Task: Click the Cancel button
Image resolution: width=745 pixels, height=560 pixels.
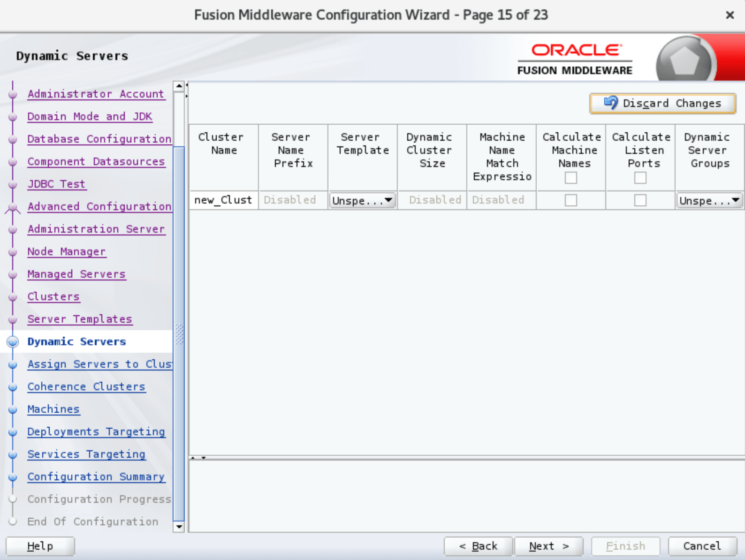Action: coord(702,546)
